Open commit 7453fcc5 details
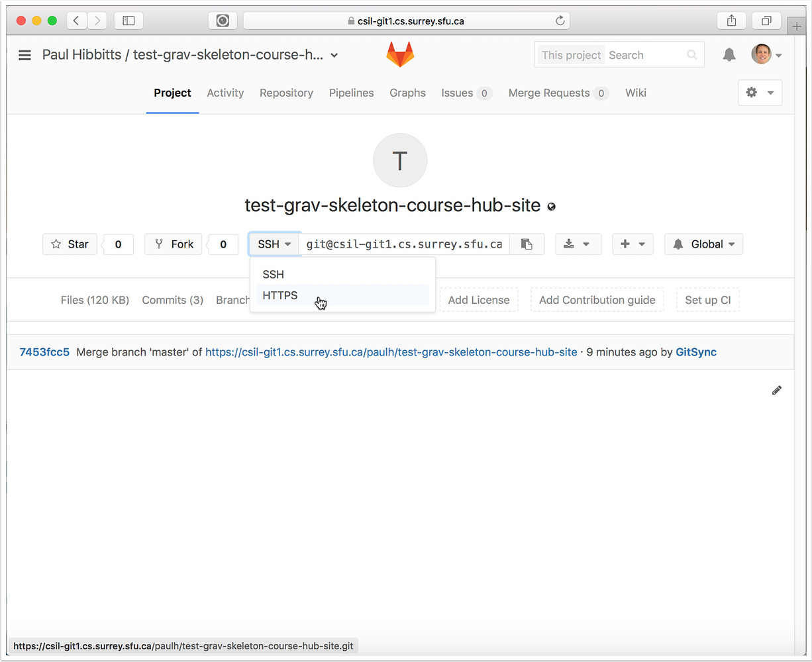 click(x=44, y=352)
